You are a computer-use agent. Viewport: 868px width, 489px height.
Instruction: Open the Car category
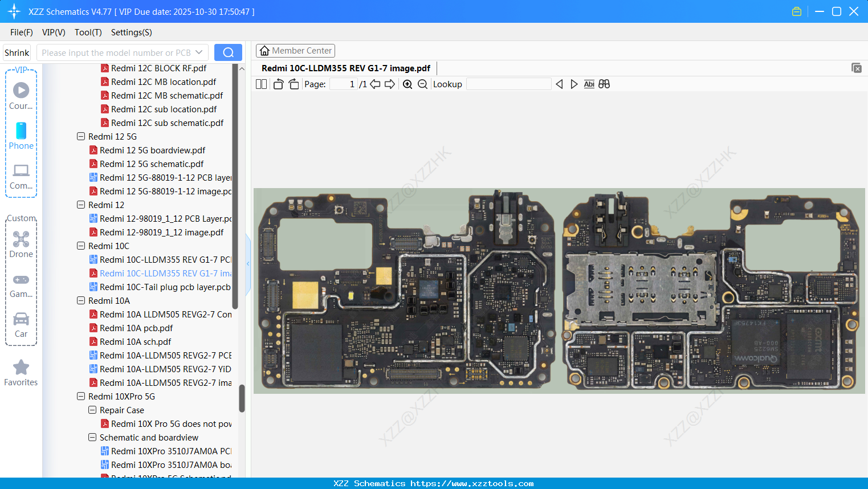21,324
